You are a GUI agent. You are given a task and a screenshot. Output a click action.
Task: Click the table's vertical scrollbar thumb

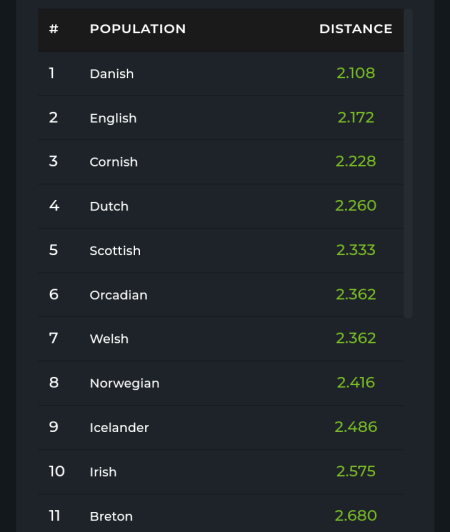point(408,164)
